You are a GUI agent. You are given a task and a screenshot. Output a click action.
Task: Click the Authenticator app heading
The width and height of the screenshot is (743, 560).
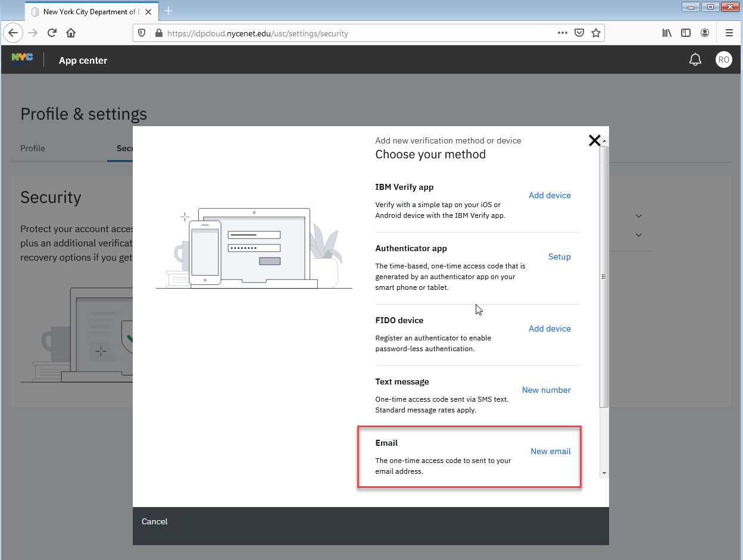(411, 248)
